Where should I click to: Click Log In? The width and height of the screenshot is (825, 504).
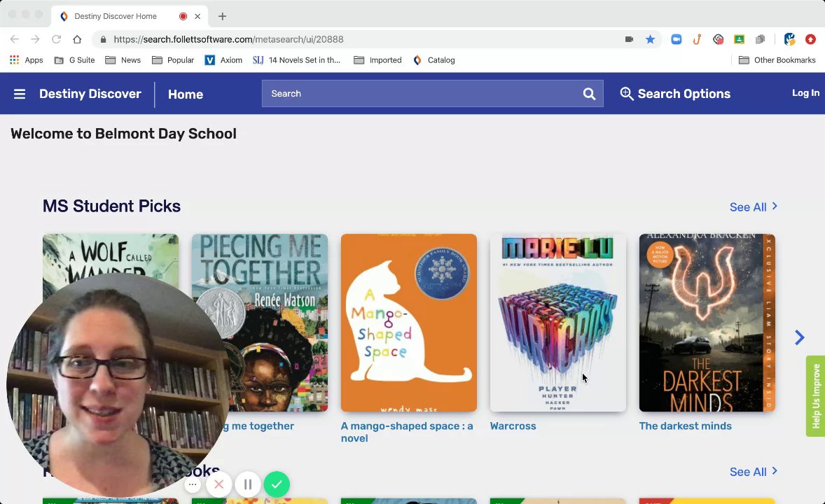pos(805,92)
